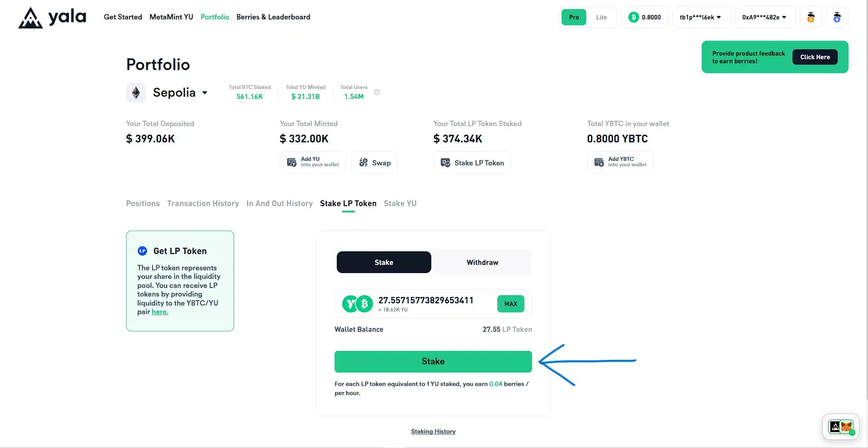Click the wallet icon on Add YU
Viewport: 868px width, 448px height.
[292, 162]
